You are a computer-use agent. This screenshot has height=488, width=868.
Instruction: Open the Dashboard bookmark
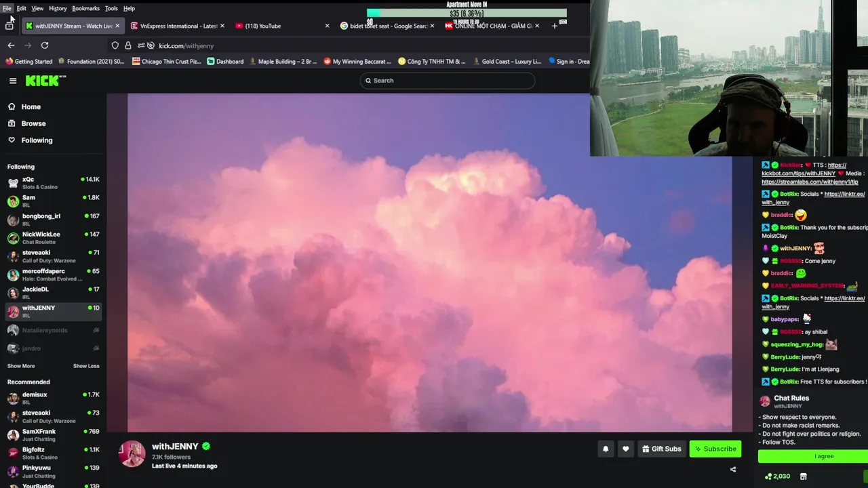225,62
